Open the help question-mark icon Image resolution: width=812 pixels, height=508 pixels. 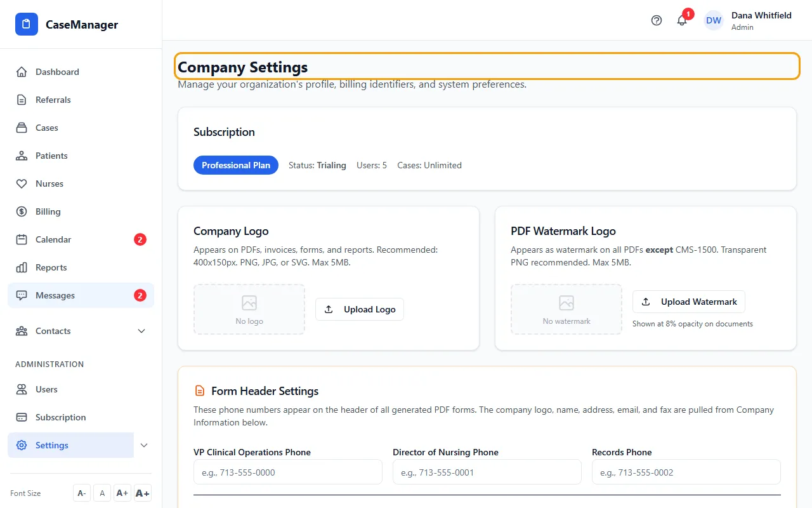[x=657, y=20]
